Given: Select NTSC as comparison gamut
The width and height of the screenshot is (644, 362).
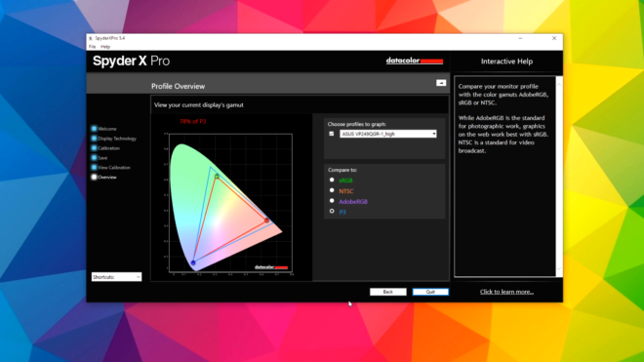Looking at the screenshot, I should click(x=332, y=190).
